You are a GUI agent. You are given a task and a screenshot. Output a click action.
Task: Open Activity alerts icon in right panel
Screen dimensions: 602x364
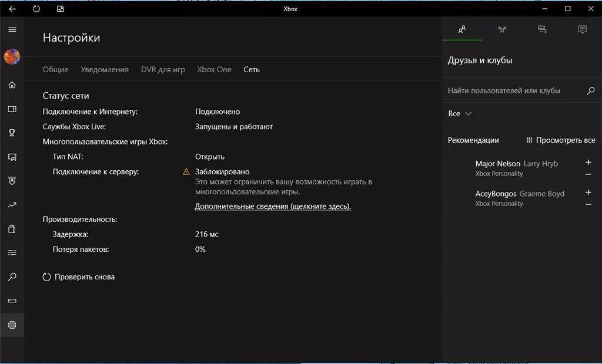[x=583, y=29]
